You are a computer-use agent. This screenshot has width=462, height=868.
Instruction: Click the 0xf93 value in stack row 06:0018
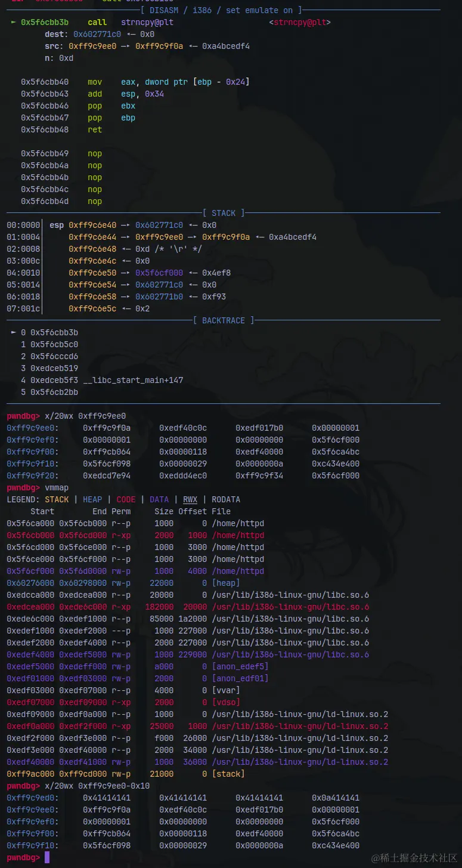[x=214, y=296]
